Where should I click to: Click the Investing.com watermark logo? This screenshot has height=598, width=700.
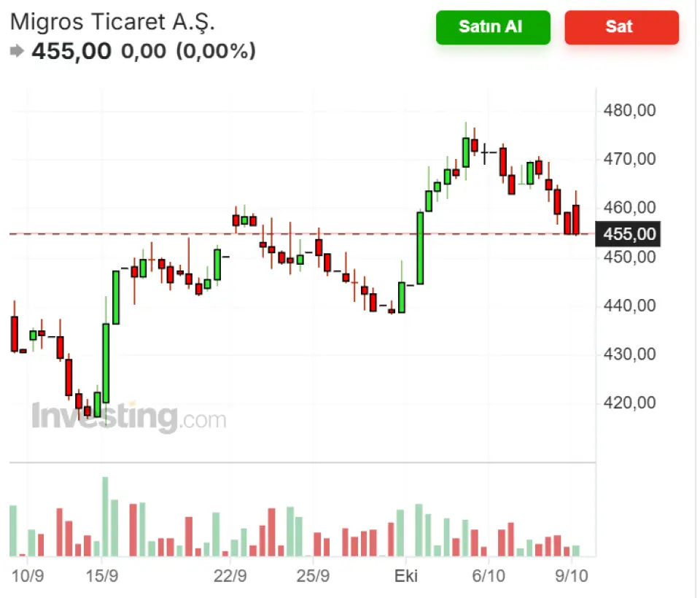click(x=129, y=418)
